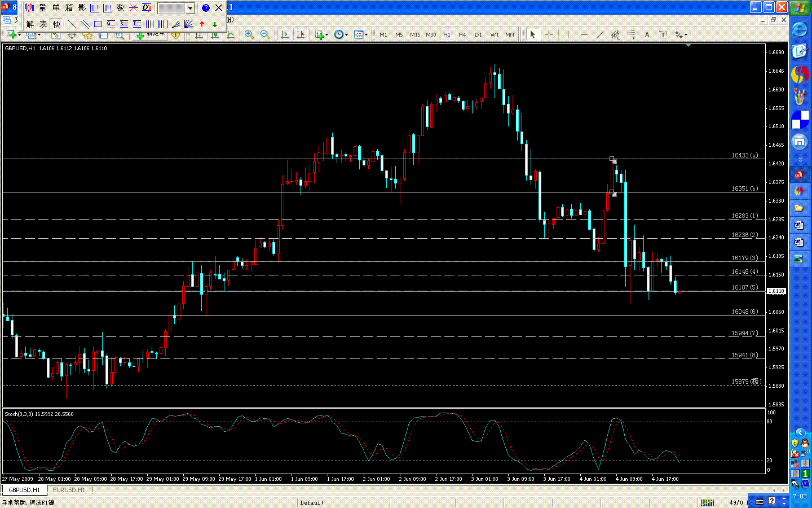Click the zoom in magnifier icon
Image resolution: width=812 pixels, height=508 pixels.
point(249,34)
